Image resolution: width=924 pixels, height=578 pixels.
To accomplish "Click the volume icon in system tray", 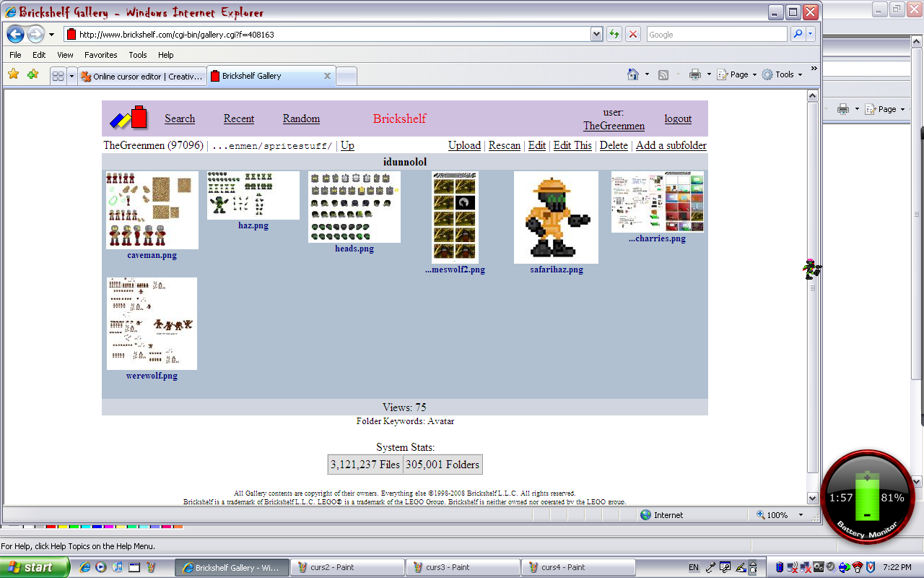I will click(x=829, y=566).
